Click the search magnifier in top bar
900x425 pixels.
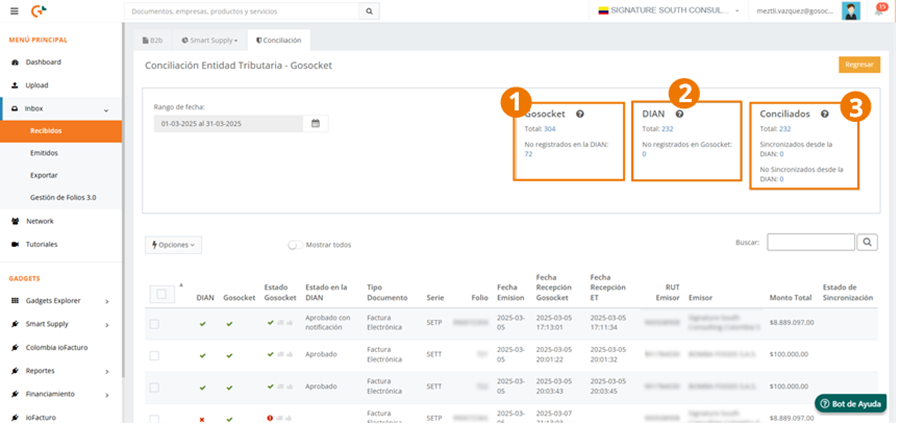369,11
